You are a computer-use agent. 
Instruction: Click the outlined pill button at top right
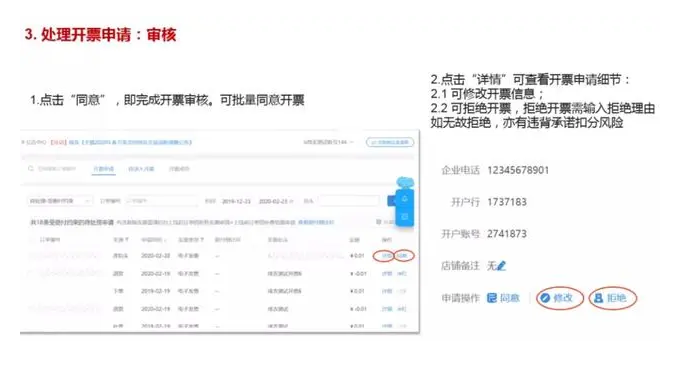click(x=390, y=142)
